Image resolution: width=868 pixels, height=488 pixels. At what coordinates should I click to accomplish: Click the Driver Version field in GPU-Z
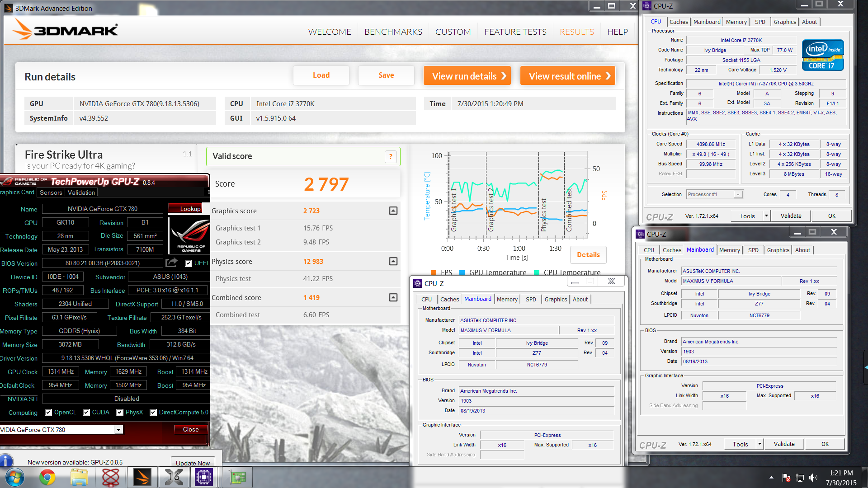point(127,358)
